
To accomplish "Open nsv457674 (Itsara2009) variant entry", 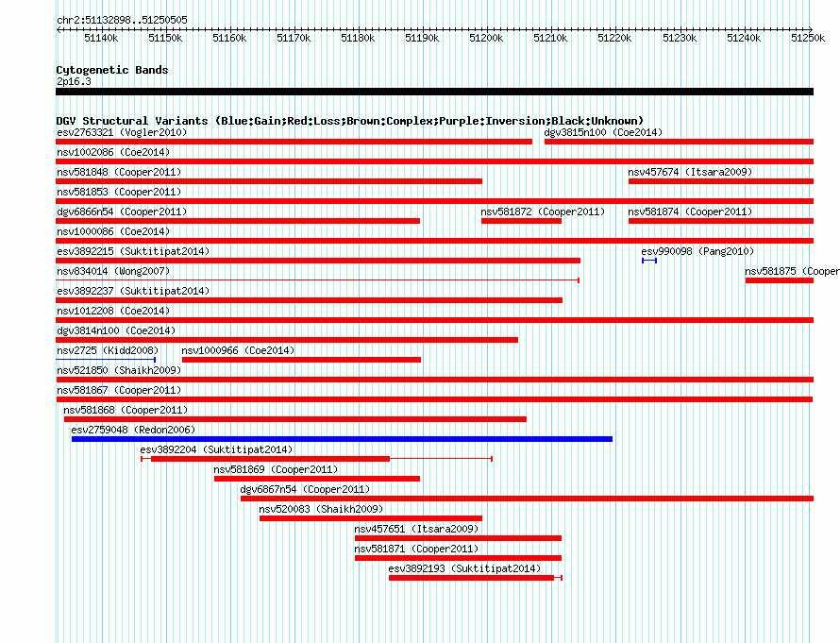I will coord(690,172).
